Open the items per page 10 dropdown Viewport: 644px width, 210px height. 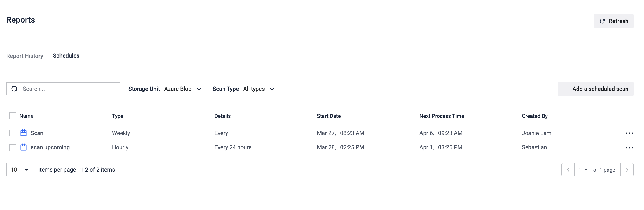21,170
